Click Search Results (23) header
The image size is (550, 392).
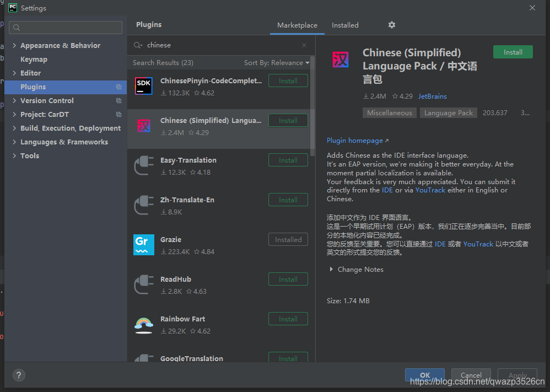163,63
